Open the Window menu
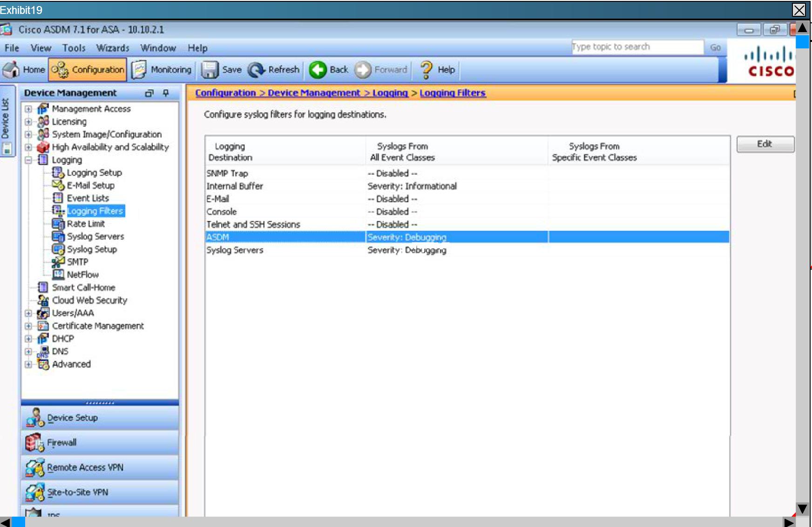 point(158,48)
